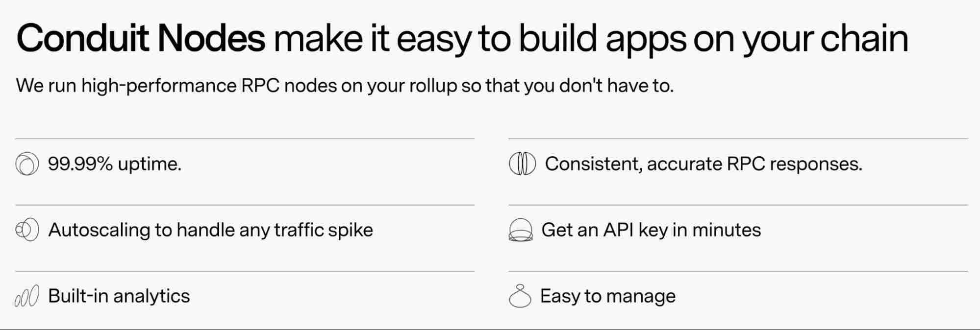Image resolution: width=980 pixels, height=330 pixels.
Task: Click the 'Built-in analytics' feature label
Action: (119, 296)
